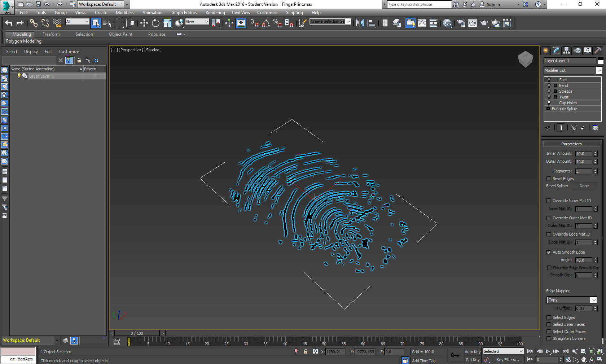Click the Mirror tool icon
This screenshot has height=364, width=606.
360,23
